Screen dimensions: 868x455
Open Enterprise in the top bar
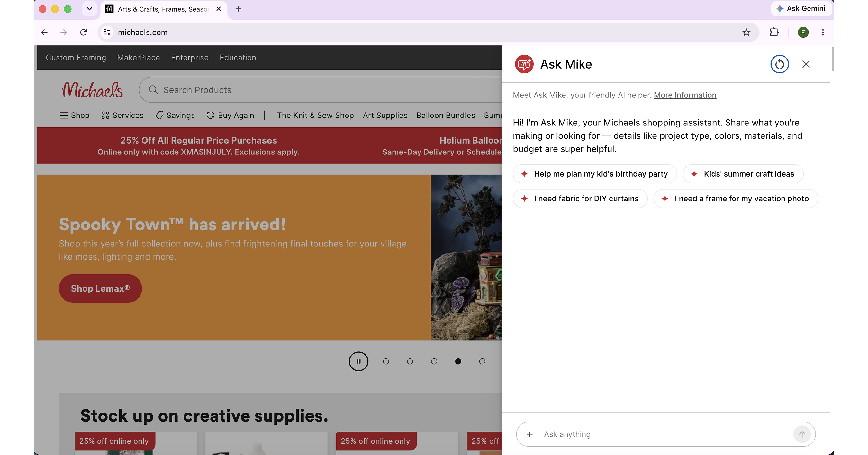pos(190,58)
